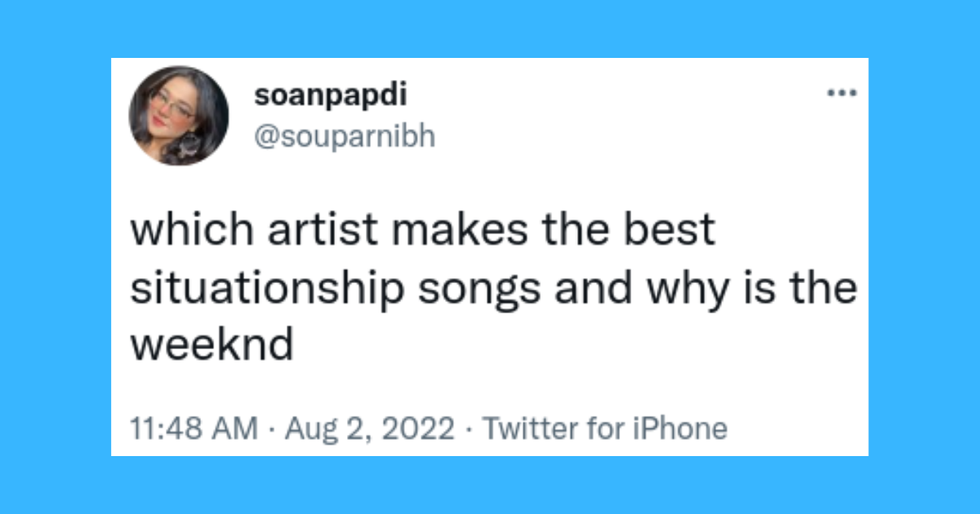Viewport: 980px width, 514px height.
Task: Open the Twitter for iPhone source link
Action: pos(604,428)
